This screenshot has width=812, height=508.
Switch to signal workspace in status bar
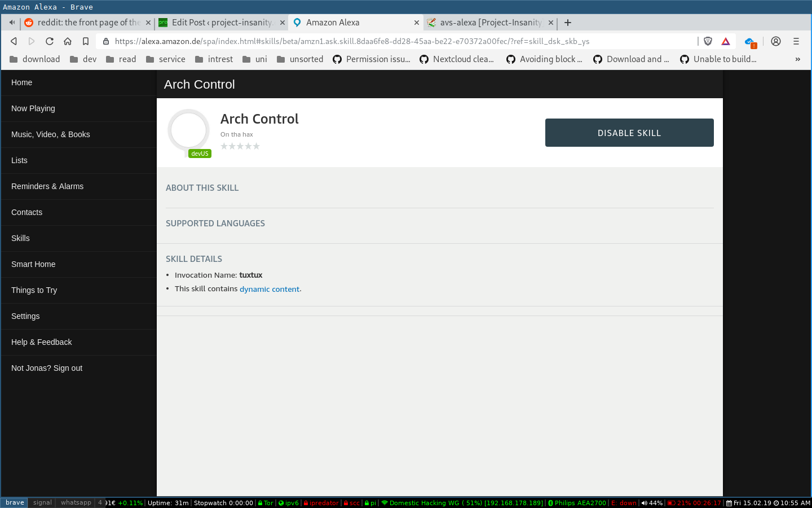(42, 503)
